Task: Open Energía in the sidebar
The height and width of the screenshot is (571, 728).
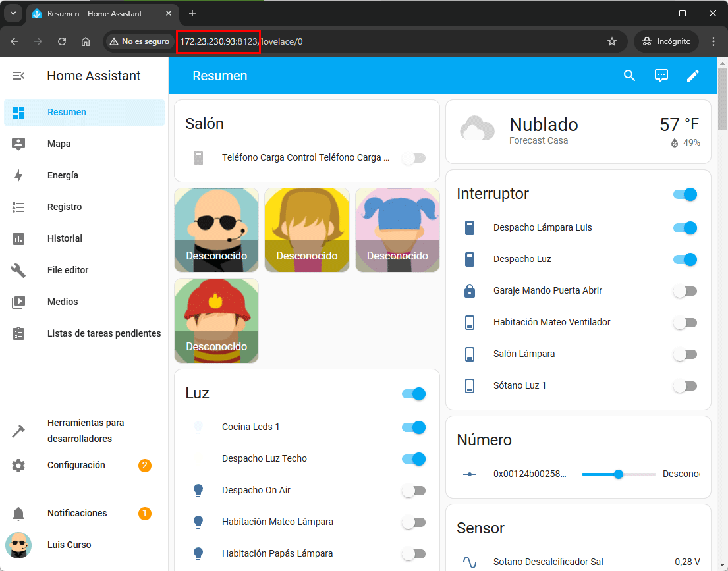Action: (63, 175)
